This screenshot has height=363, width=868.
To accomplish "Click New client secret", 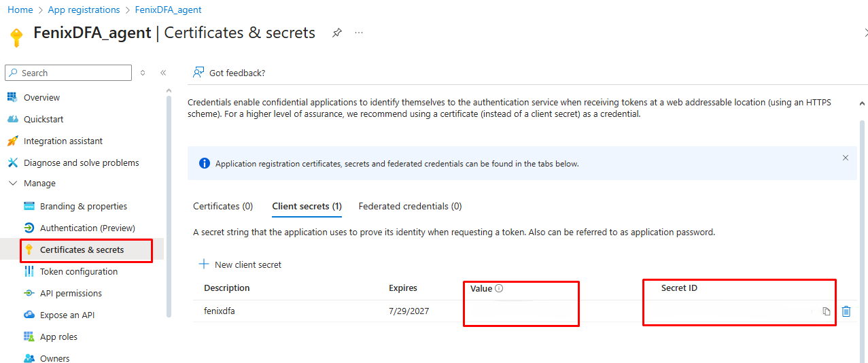I will pos(240,264).
